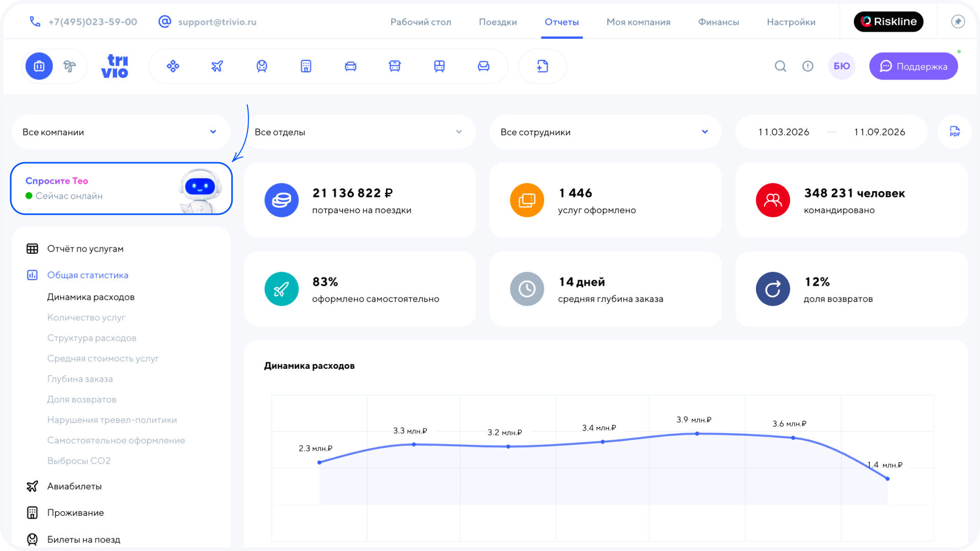Open the Настройки tab
980x551 pixels.
click(x=791, y=22)
